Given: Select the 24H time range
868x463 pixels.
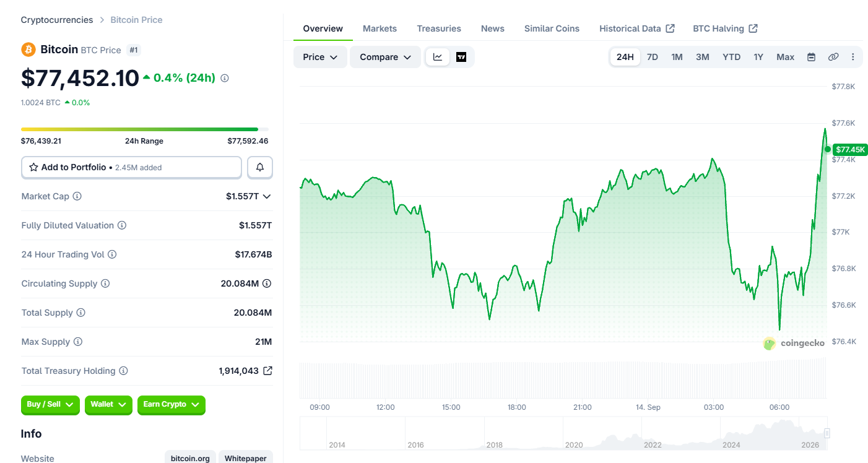Looking at the screenshot, I should click(625, 57).
